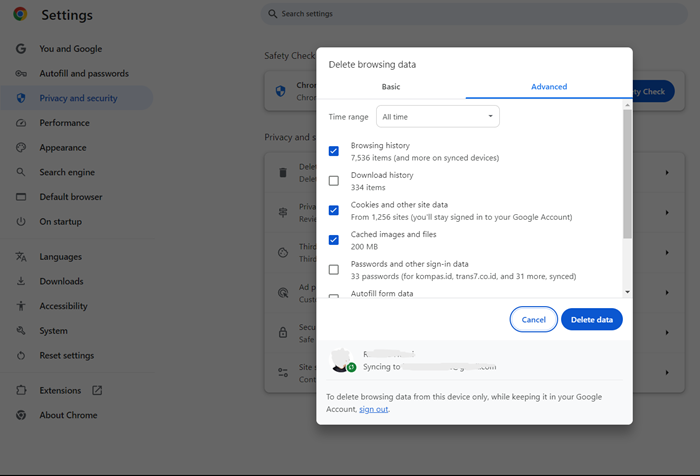Open Languages settings
The image size is (700, 476).
click(x=60, y=256)
